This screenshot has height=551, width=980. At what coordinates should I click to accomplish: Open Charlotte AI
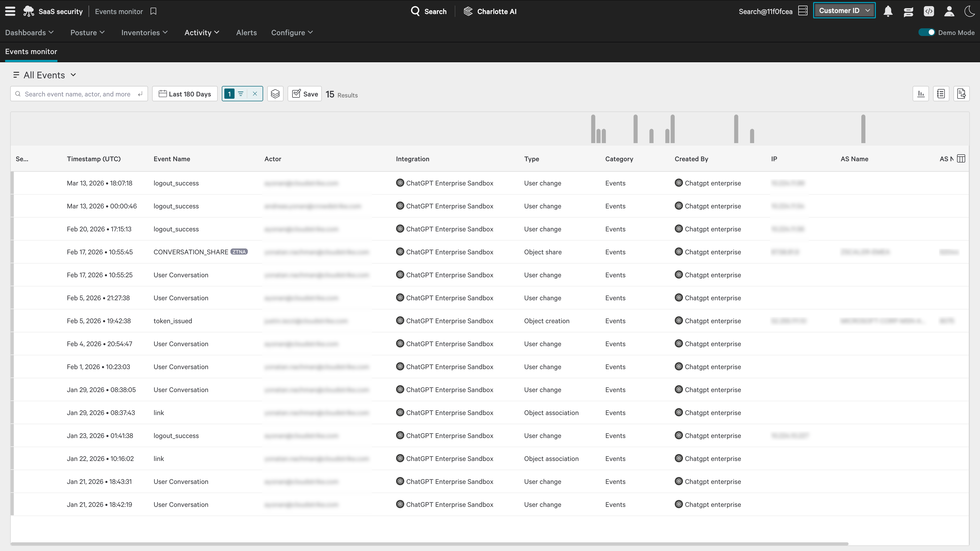pos(490,11)
